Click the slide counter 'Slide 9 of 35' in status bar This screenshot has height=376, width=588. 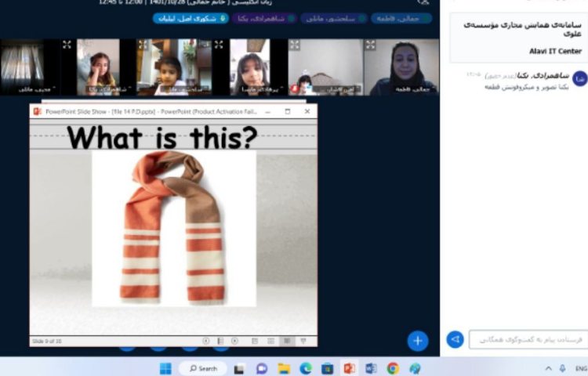pyautogui.click(x=47, y=342)
